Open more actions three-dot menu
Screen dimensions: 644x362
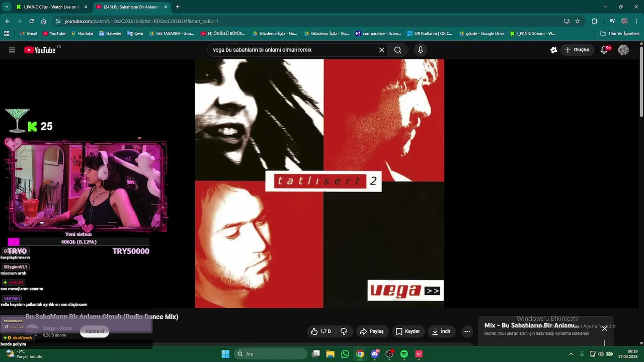pyautogui.click(x=467, y=331)
